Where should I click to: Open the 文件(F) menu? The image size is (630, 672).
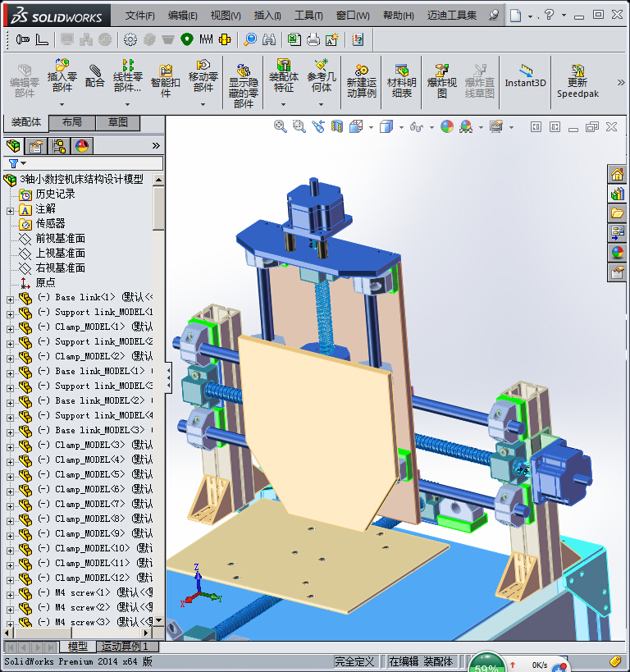click(x=139, y=16)
